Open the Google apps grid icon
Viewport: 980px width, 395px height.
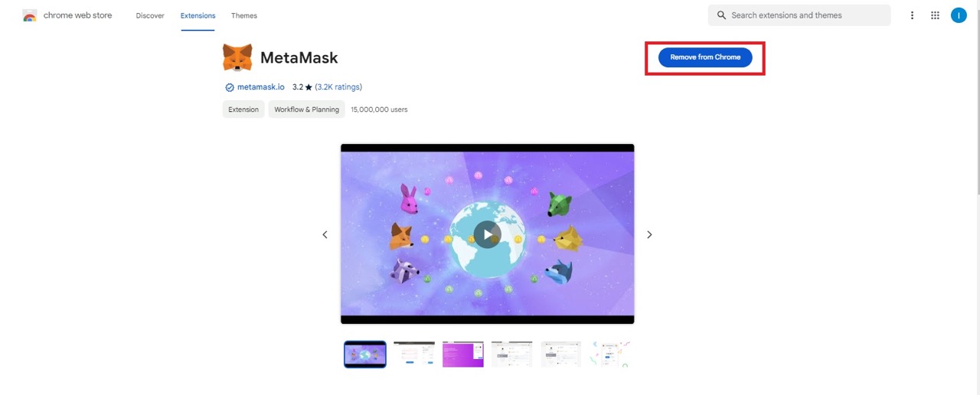935,15
